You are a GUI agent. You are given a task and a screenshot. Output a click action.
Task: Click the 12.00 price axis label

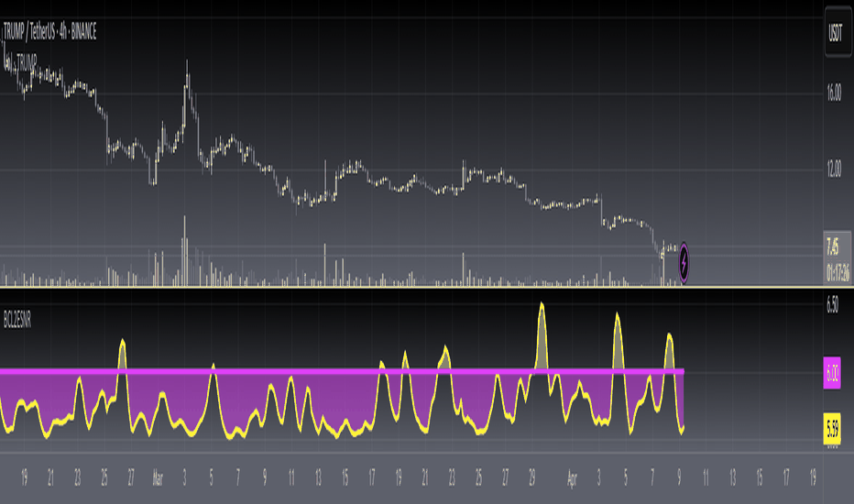point(834,170)
